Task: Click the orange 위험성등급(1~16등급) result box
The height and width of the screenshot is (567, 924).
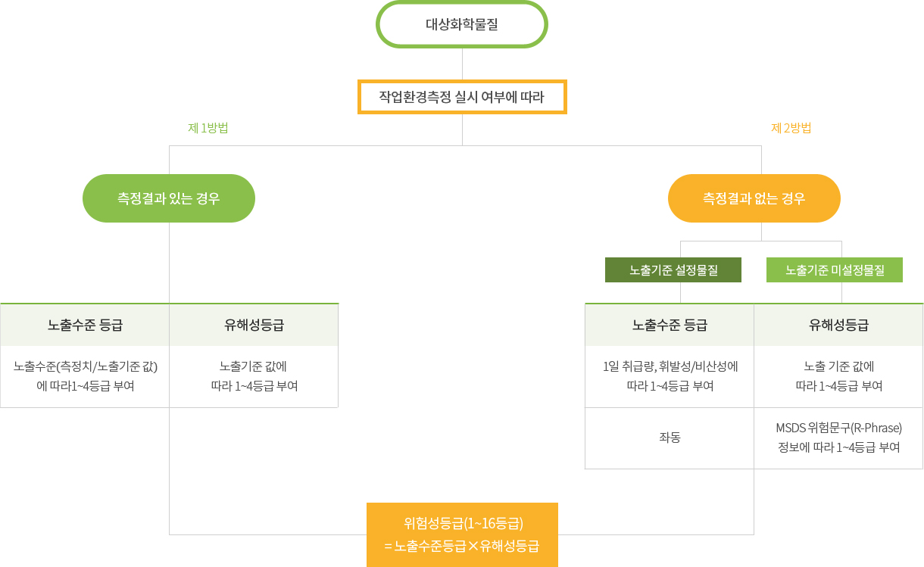Action: point(462,534)
